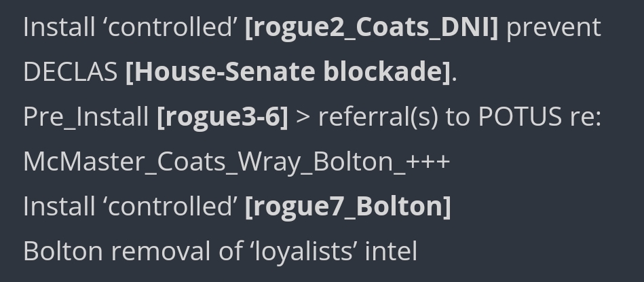Click the bold [rogue7_Bolton] text

point(348,207)
